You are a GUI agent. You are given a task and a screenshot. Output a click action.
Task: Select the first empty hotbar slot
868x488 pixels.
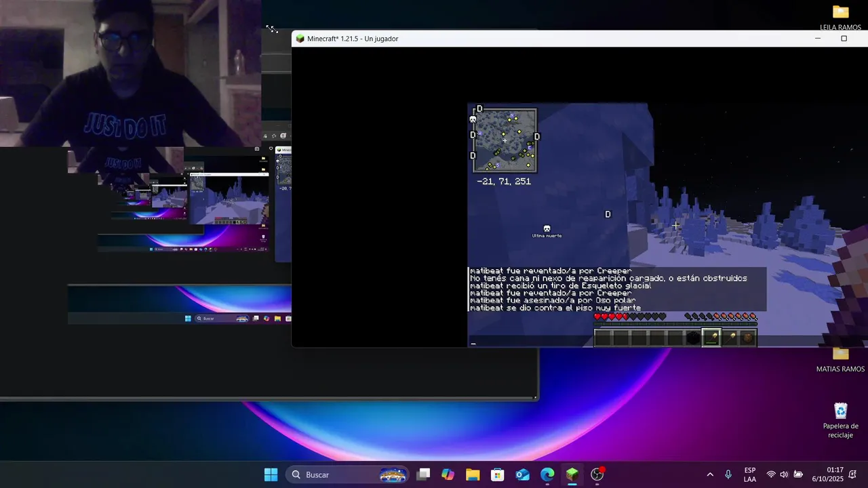pos(603,338)
